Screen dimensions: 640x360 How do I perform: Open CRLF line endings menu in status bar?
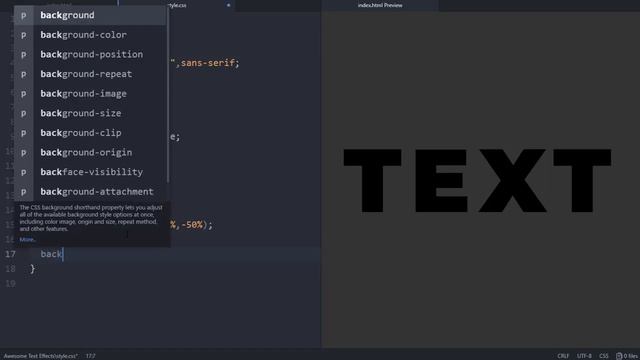(x=563, y=356)
